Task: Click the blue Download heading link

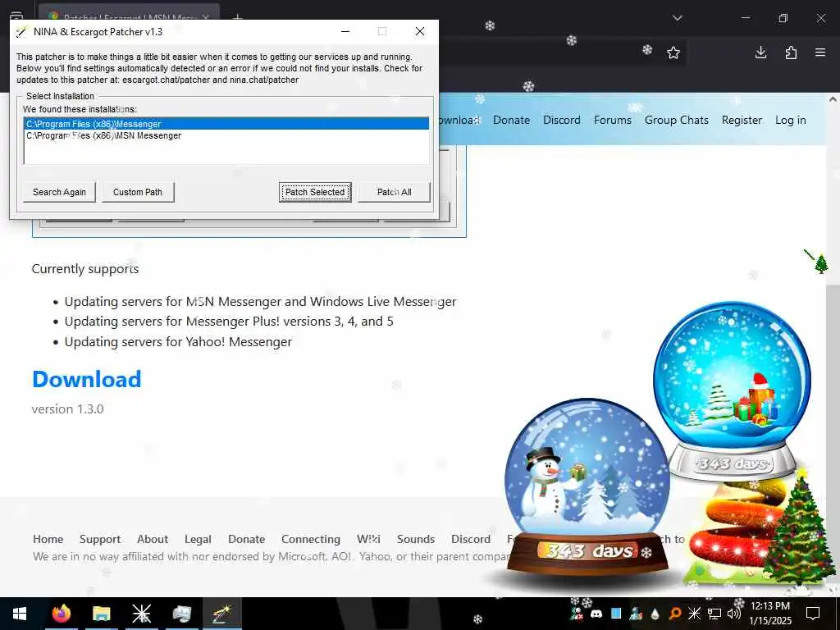Action: 87,379
